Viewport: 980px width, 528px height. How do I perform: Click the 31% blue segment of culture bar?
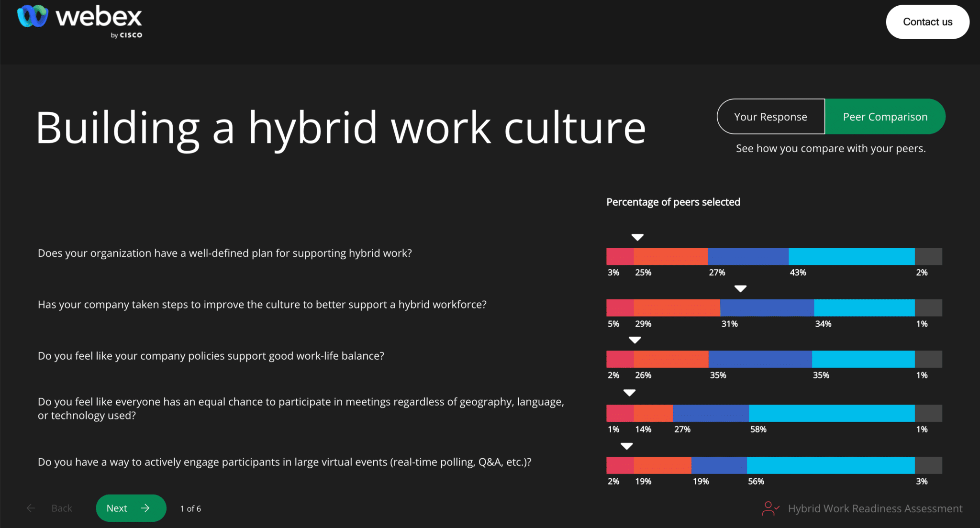[x=767, y=308]
